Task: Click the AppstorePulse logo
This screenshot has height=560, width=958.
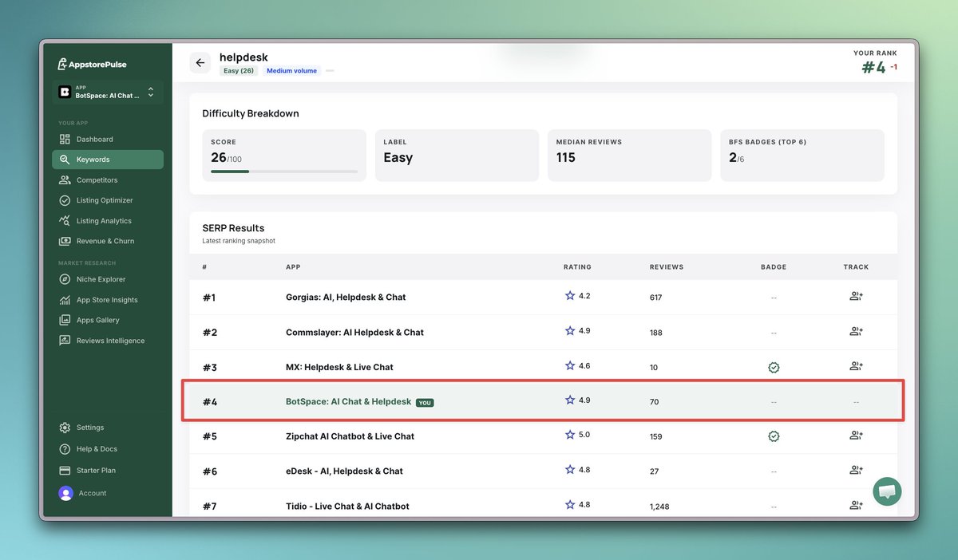Action: pos(92,64)
